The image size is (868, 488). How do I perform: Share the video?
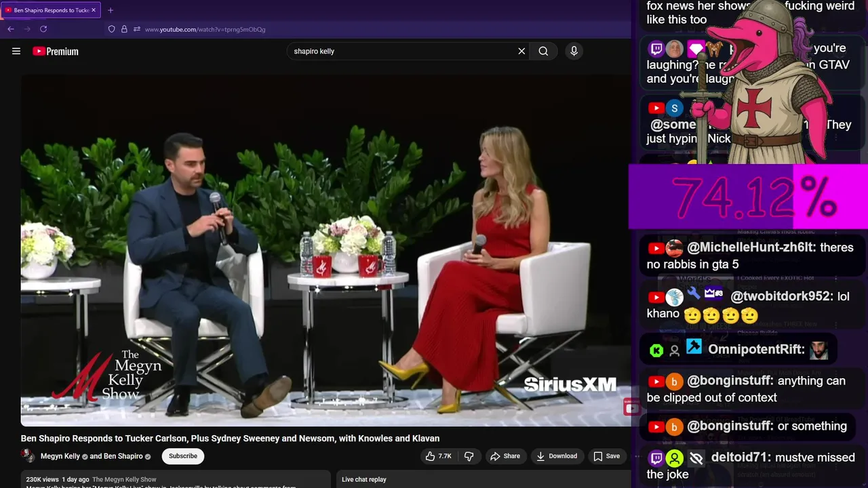tap(505, 456)
